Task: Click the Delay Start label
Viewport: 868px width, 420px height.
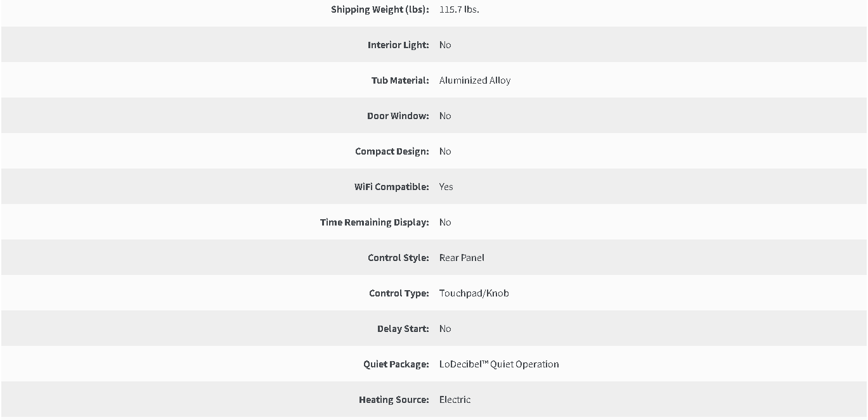Action: click(x=403, y=329)
